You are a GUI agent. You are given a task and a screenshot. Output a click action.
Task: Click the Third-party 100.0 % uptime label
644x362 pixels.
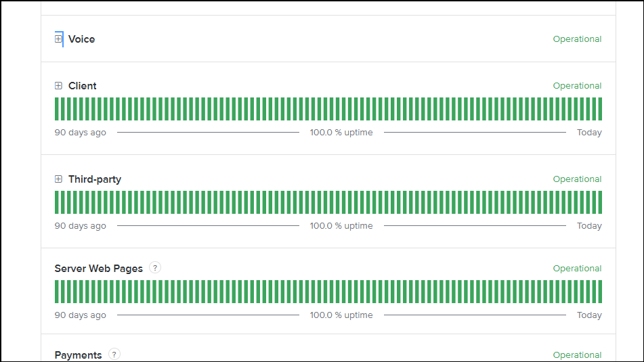tap(341, 226)
